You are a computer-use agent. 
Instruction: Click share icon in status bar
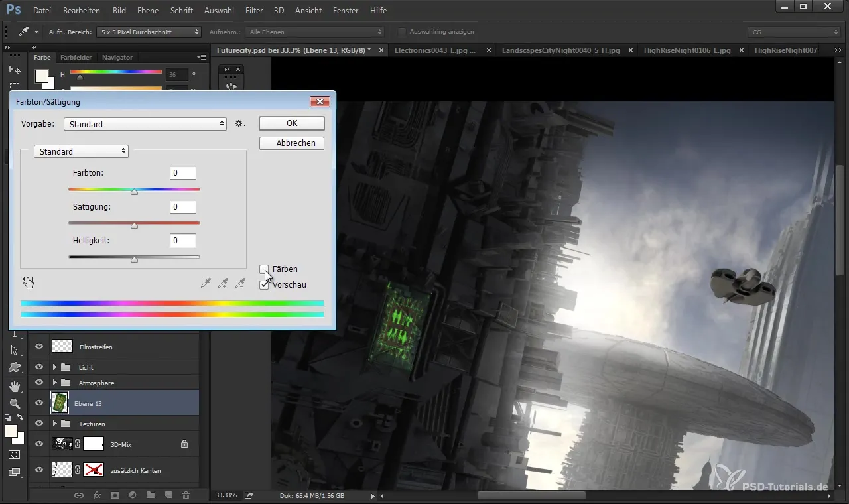[x=249, y=495]
